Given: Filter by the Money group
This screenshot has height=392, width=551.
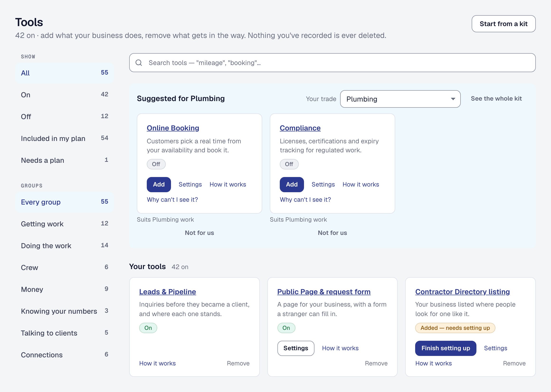Looking at the screenshot, I should (65, 289).
